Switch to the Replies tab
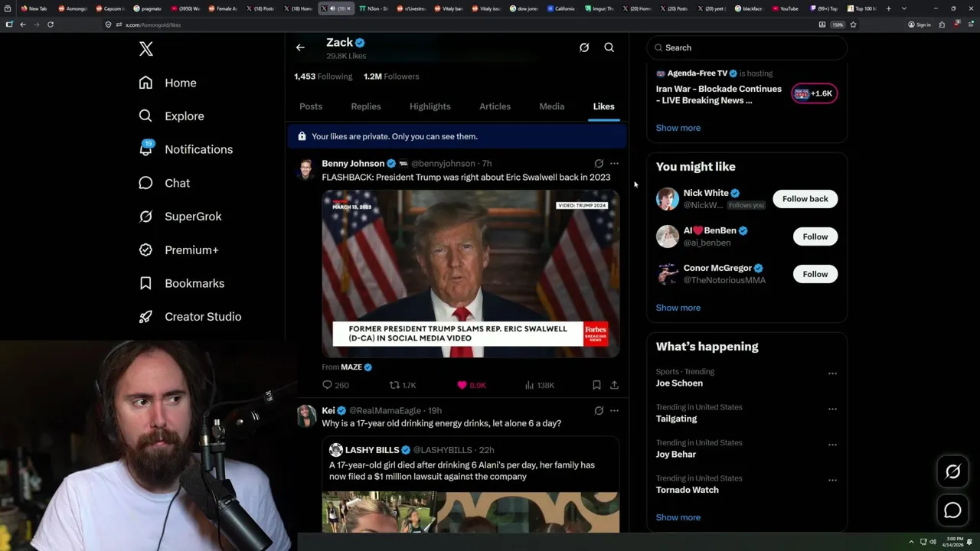 [x=366, y=106]
